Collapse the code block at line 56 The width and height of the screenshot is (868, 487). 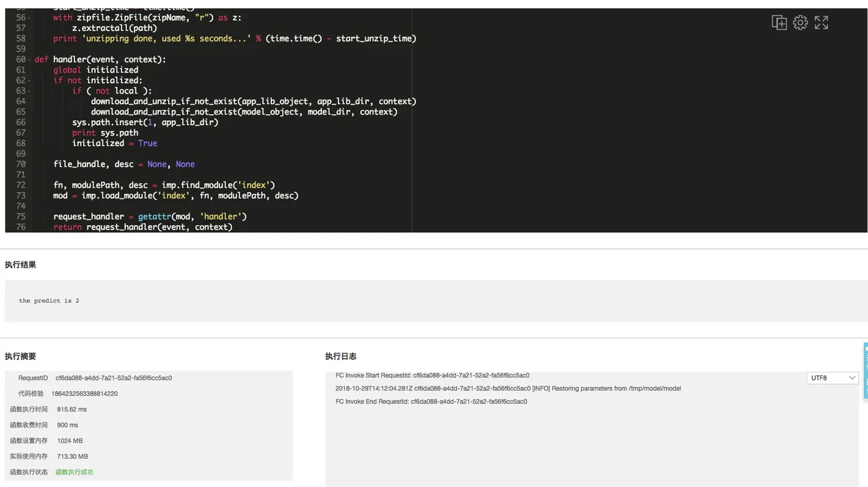(x=29, y=18)
